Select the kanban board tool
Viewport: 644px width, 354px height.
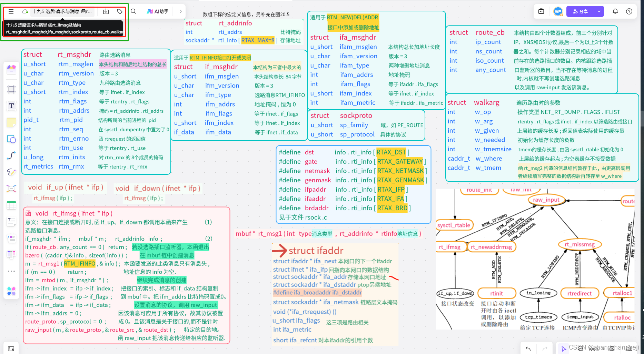pos(11,255)
